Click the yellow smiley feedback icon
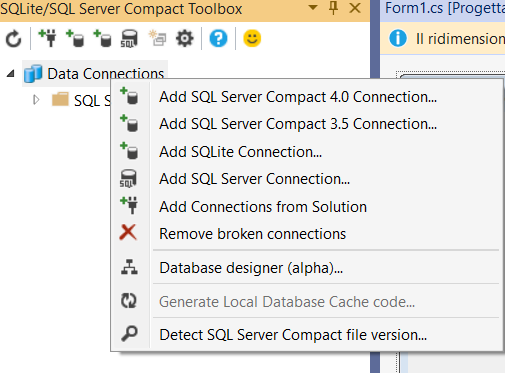The image size is (505, 373). (x=252, y=38)
